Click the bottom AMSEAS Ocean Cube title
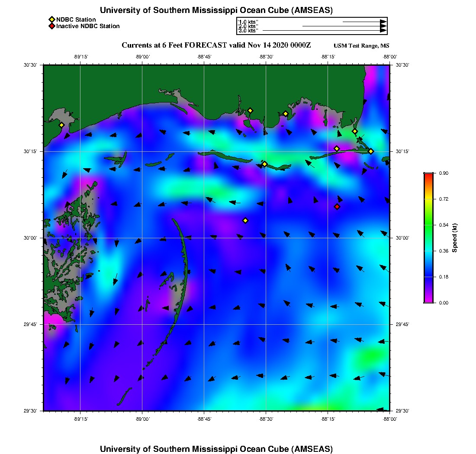Viewport: 476px width, 454px height. pyautogui.click(x=216, y=448)
